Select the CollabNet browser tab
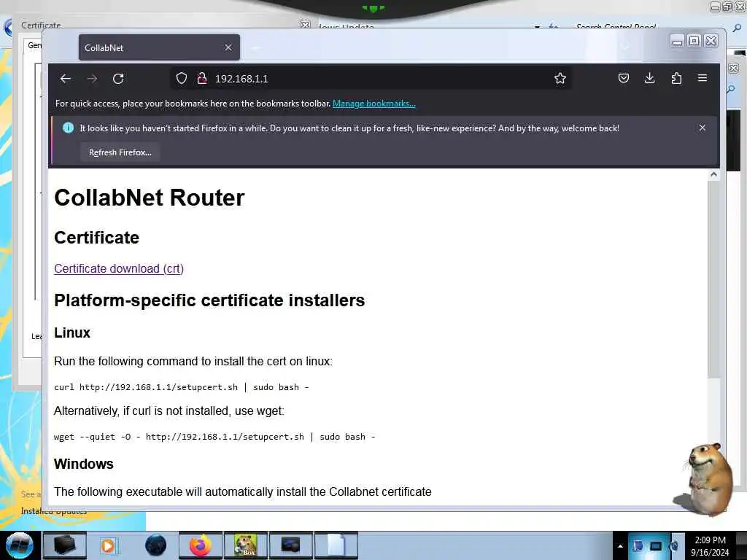 pyautogui.click(x=159, y=47)
